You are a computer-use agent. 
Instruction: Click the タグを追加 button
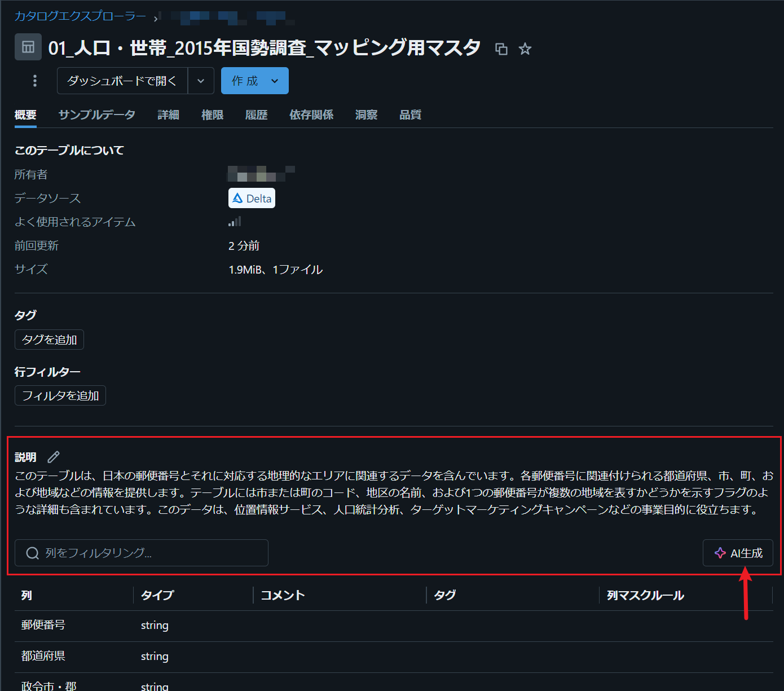[49, 340]
